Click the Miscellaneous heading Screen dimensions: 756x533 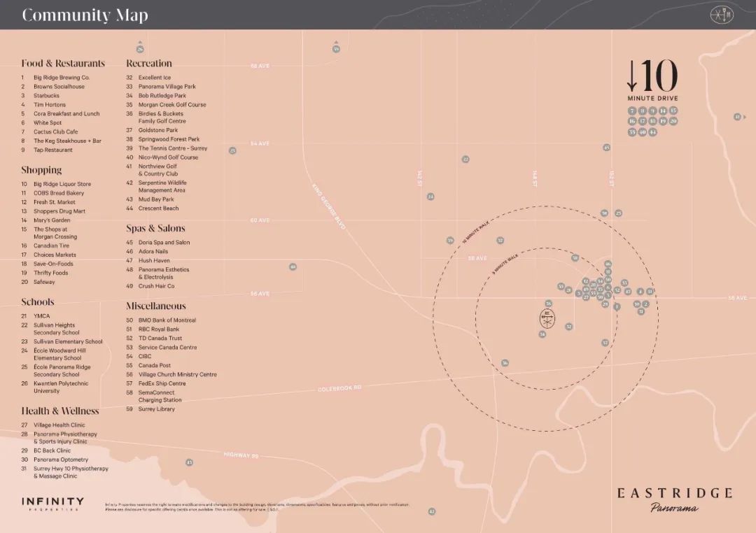[156, 306]
